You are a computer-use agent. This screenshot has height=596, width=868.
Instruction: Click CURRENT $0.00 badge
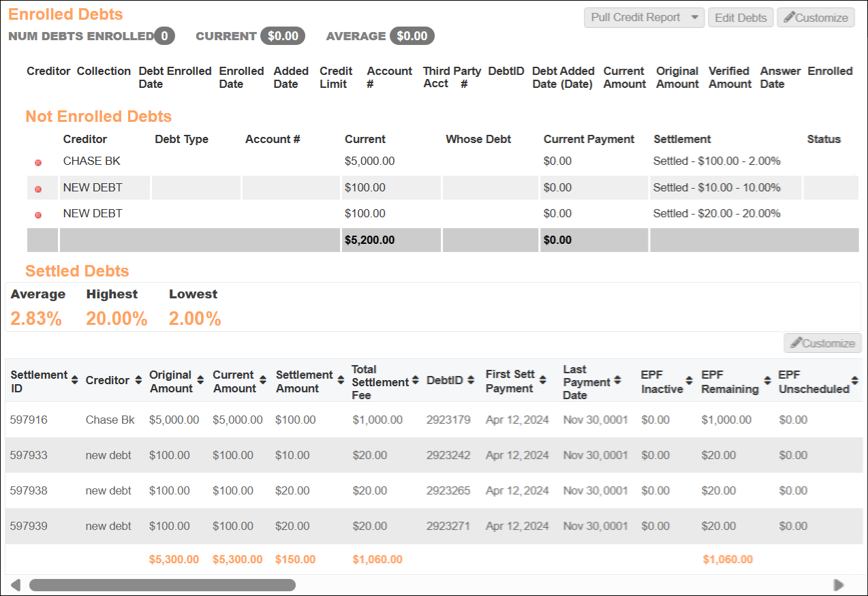[283, 36]
